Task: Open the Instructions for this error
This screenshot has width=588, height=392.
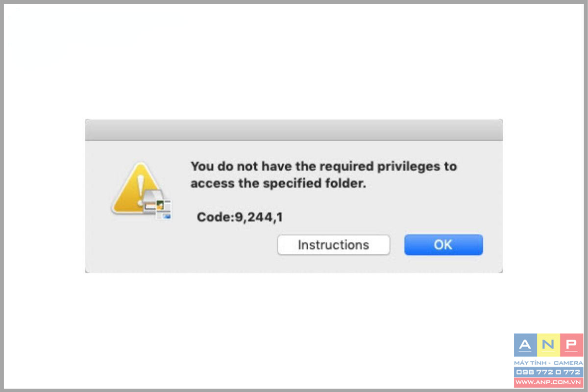Action: tap(334, 245)
